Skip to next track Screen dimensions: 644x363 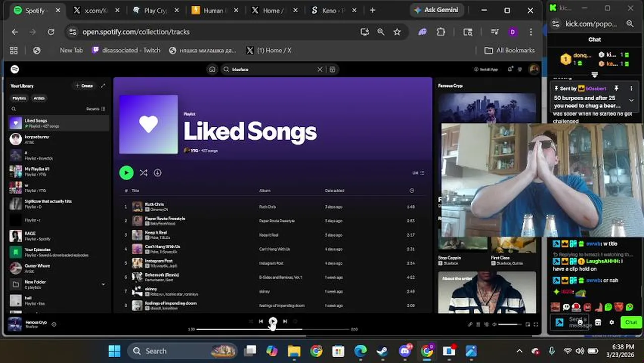pos(285,321)
